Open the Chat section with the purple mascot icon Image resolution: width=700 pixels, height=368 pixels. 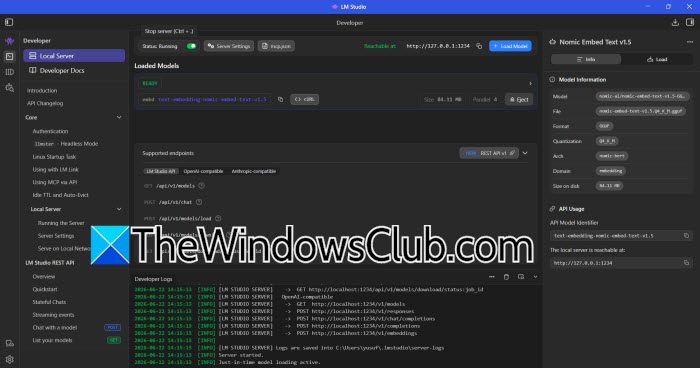[x=9, y=41]
